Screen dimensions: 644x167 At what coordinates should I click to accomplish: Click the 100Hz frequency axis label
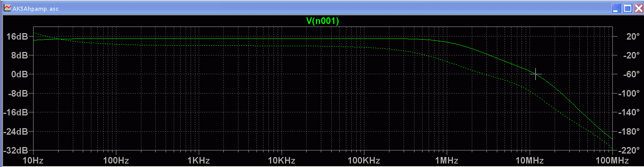[x=116, y=160]
